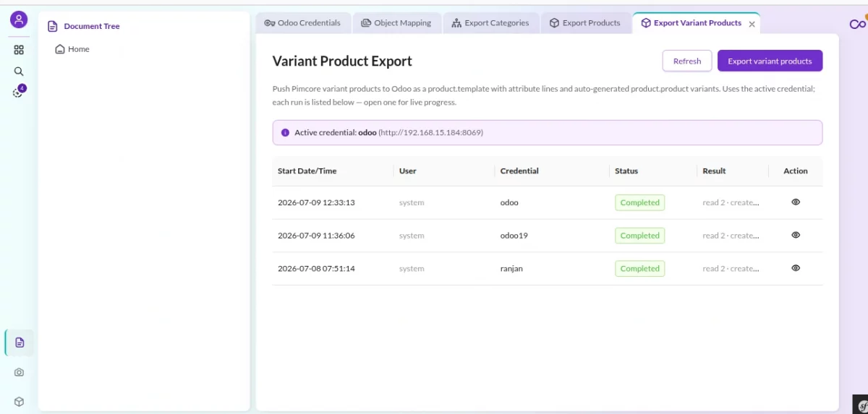Switch to the Object Mapping tab
The height and width of the screenshot is (414, 868).
(x=396, y=23)
